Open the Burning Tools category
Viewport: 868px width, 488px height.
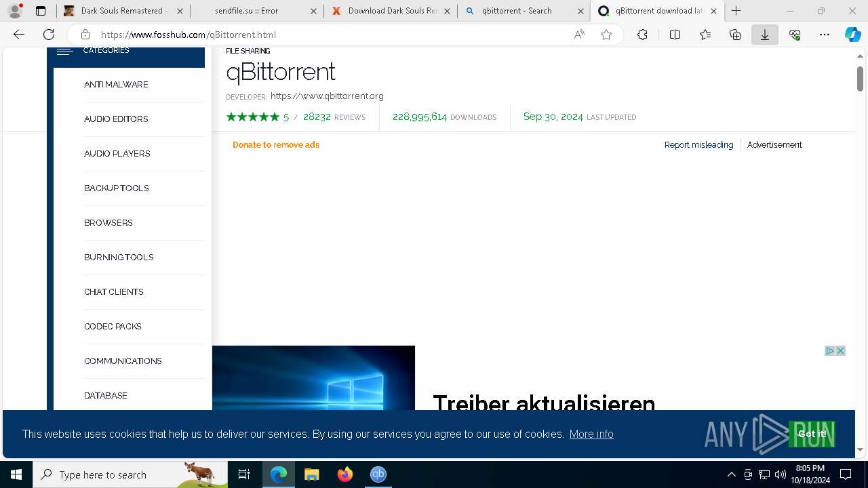[x=119, y=258]
